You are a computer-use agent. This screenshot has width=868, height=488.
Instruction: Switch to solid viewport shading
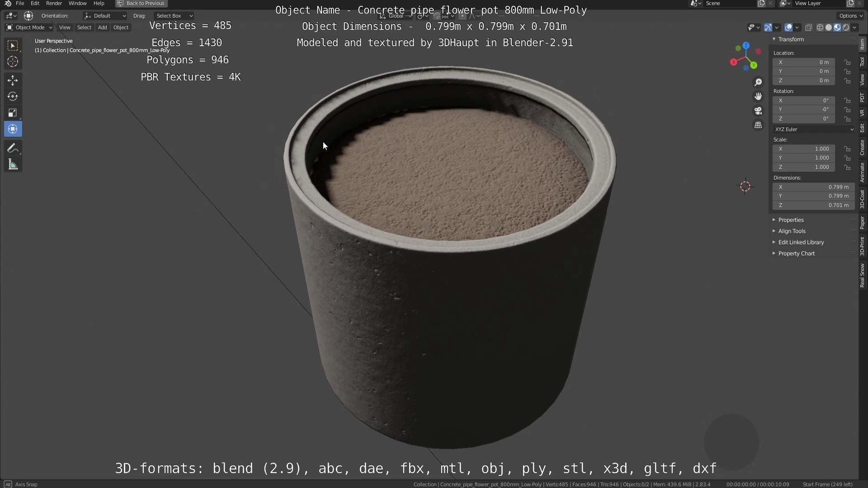(829, 28)
